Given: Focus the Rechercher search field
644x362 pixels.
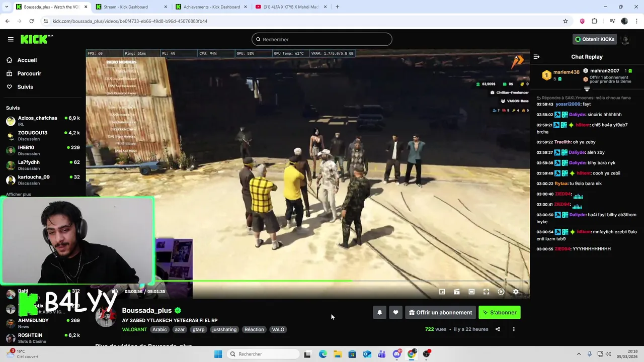Looking at the screenshot, I should click(322, 39).
